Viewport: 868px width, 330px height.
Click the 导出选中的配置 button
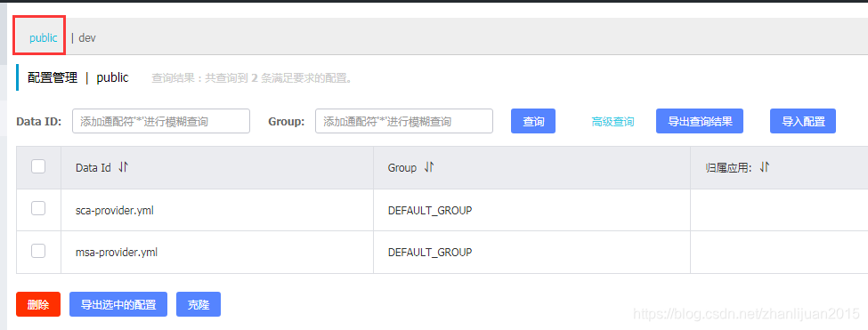pyautogui.click(x=118, y=304)
